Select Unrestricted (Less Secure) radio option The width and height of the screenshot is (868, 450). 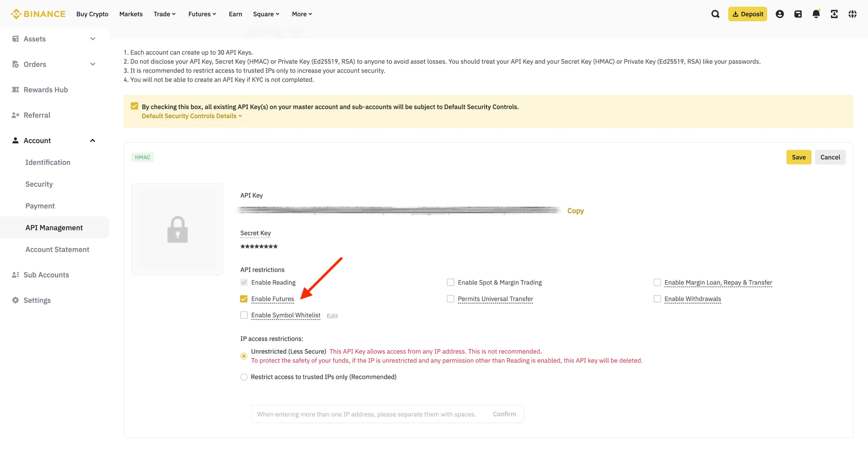pos(244,356)
